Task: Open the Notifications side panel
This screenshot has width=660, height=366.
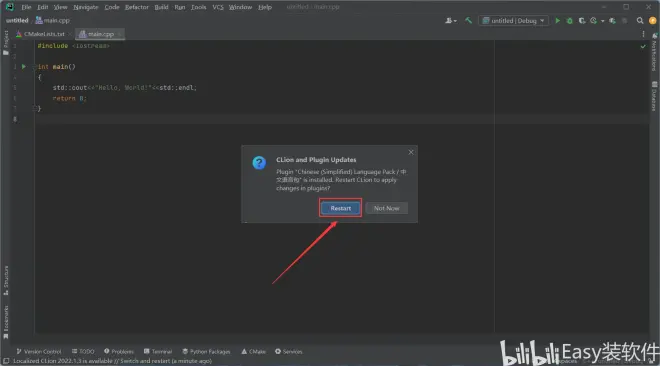Action: click(x=654, y=52)
